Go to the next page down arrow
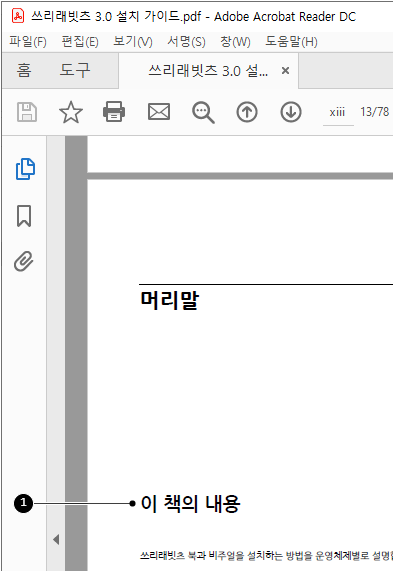 click(x=291, y=112)
